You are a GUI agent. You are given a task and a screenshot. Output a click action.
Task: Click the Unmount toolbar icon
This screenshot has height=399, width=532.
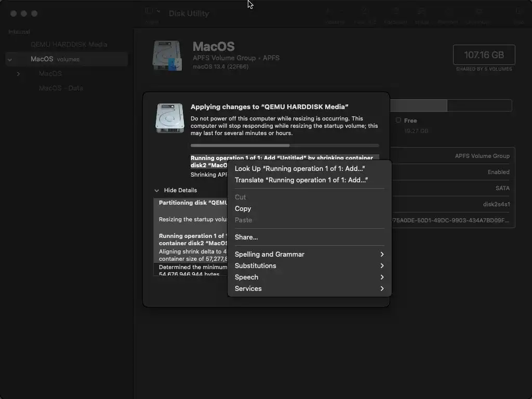pyautogui.click(x=479, y=11)
